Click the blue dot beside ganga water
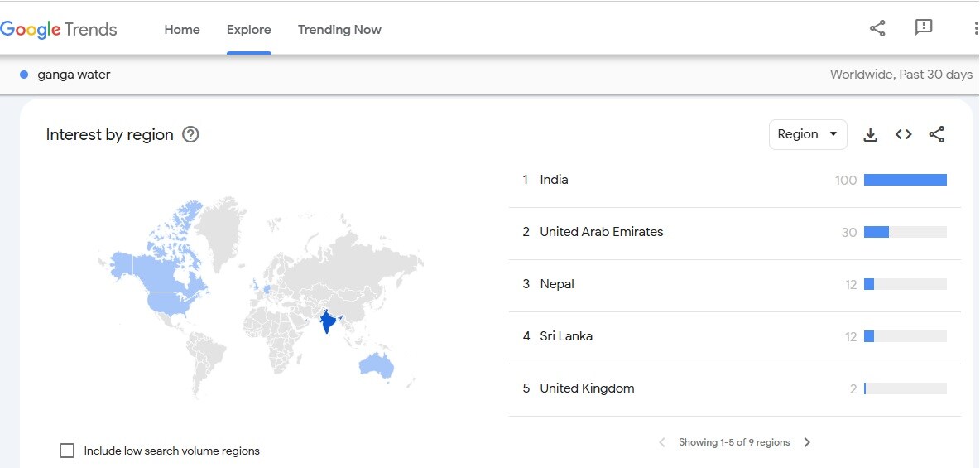This screenshot has height=468, width=980. pyautogui.click(x=24, y=75)
